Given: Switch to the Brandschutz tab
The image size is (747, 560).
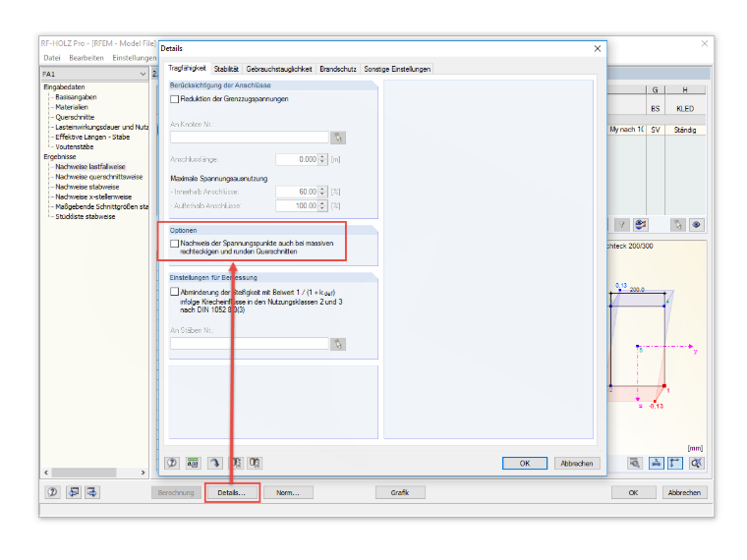Looking at the screenshot, I should [x=338, y=69].
